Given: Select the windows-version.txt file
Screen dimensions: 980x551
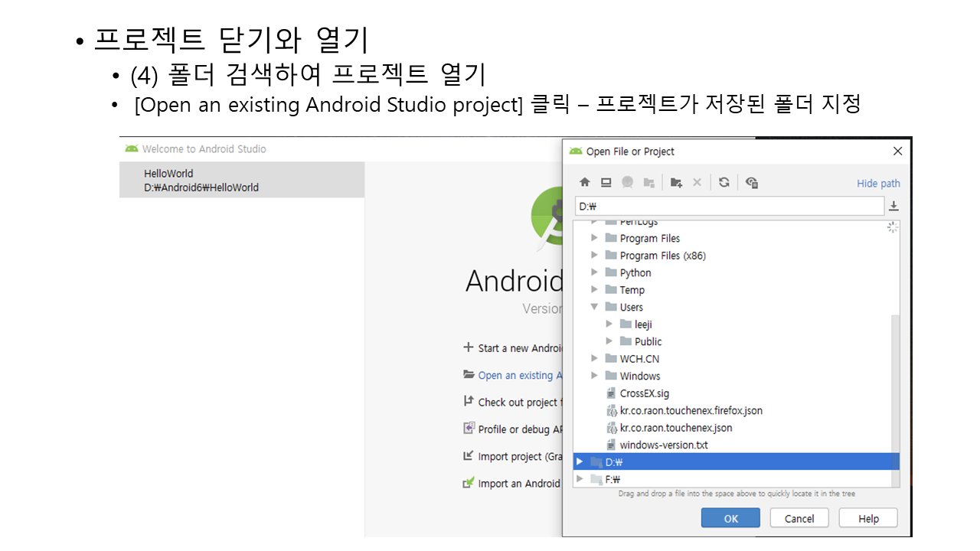Looking at the screenshot, I should (663, 445).
